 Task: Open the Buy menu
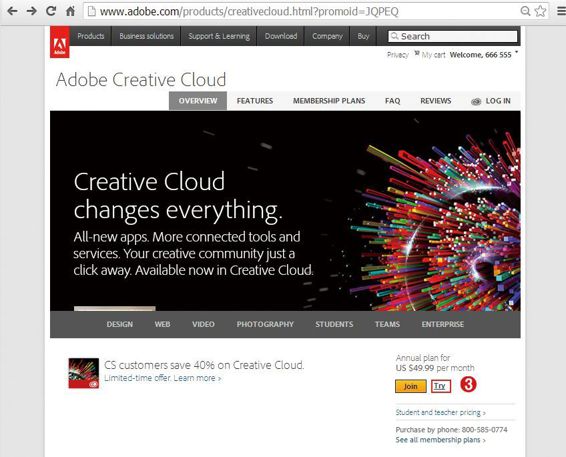coord(363,36)
